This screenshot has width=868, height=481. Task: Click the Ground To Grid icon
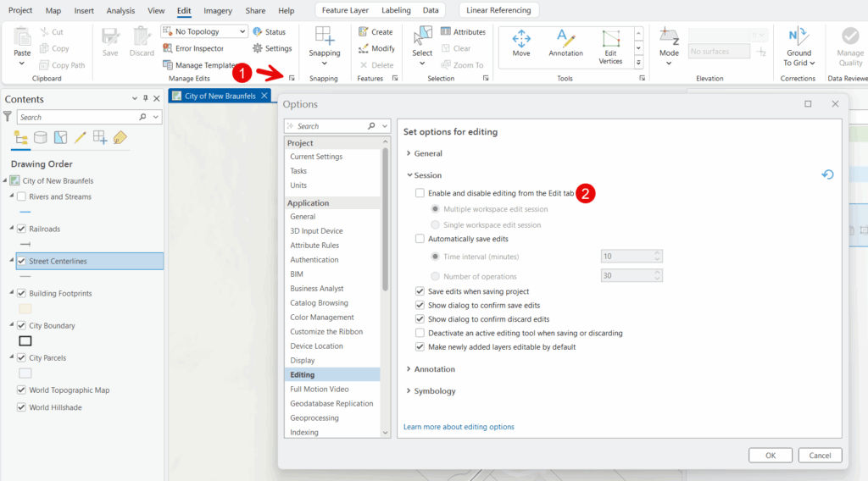[798, 36]
